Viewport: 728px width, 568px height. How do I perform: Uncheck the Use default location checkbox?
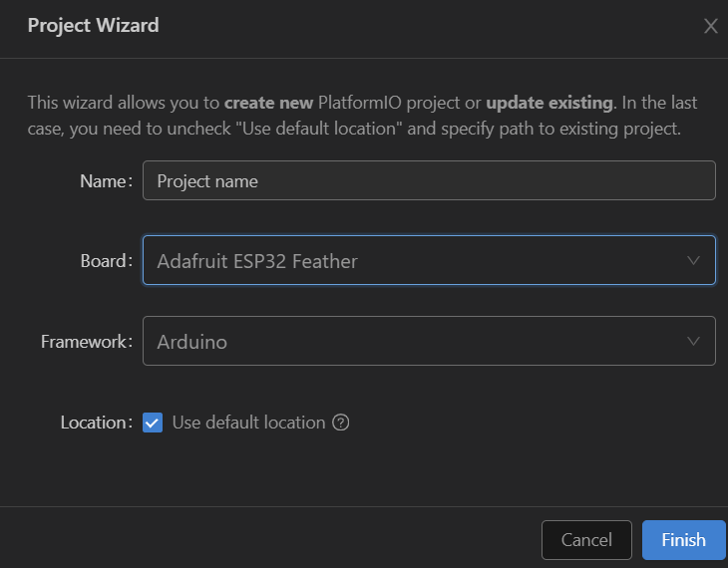tap(153, 423)
